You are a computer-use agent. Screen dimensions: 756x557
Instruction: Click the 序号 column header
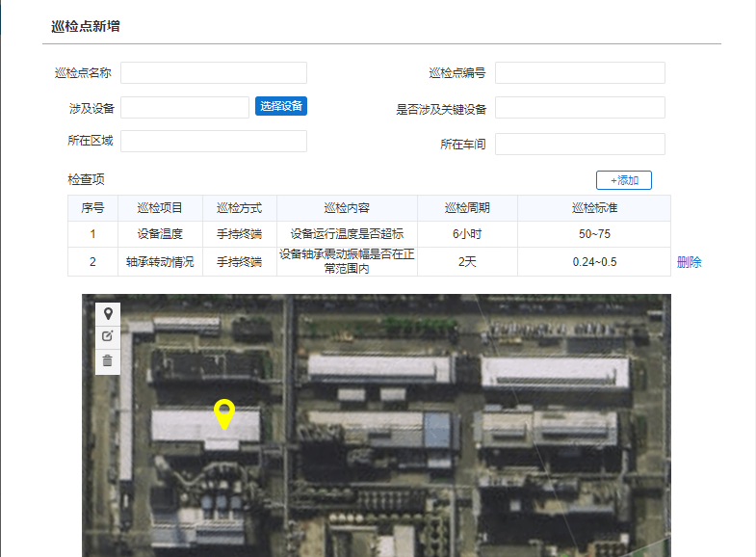pos(92,208)
